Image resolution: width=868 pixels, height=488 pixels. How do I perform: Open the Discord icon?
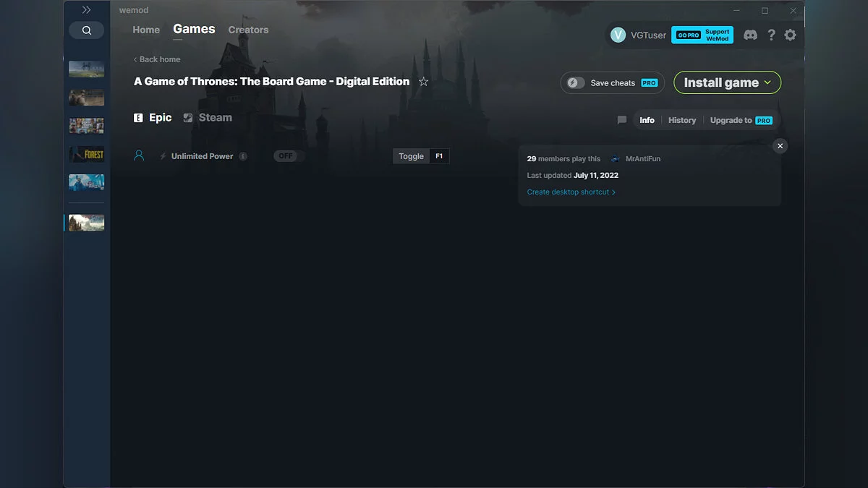coord(750,35)
